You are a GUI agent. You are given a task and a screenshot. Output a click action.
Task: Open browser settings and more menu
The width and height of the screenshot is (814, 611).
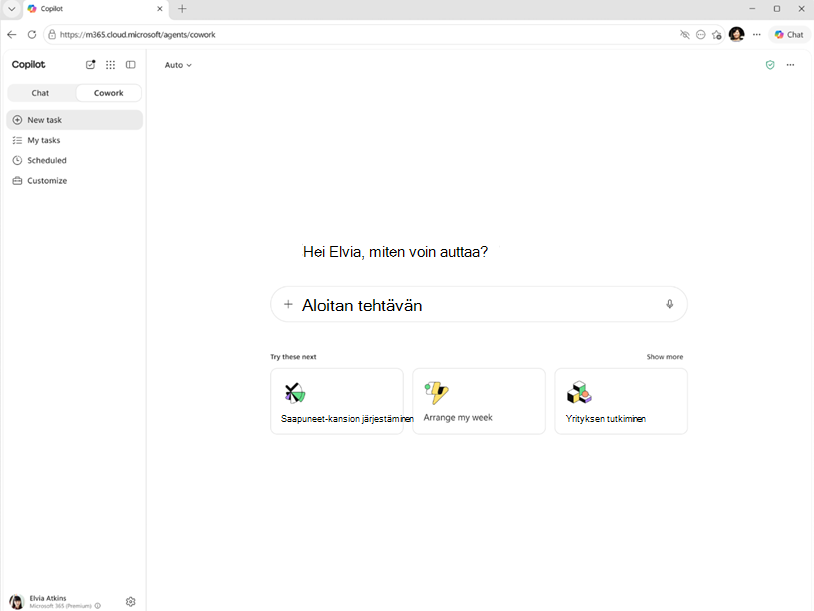[756, 34]
